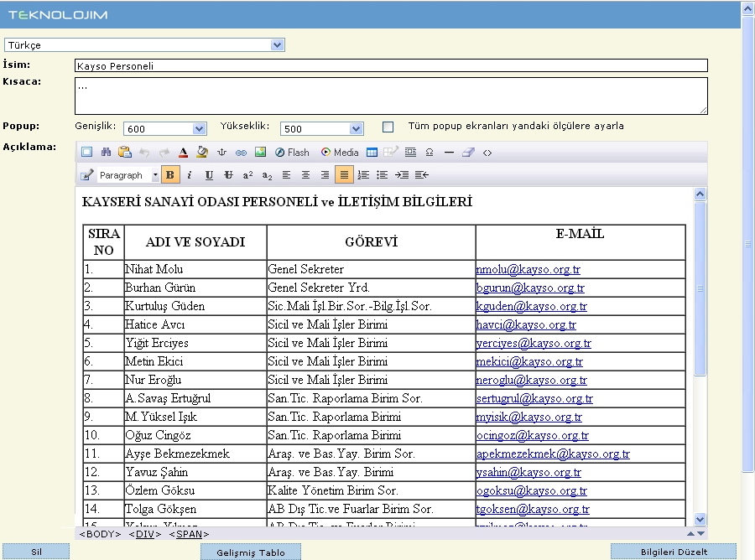Increase paragraph indent
The width and height of the screenshot is (755, 560).
pyautogui.click(x=402, y=174)
